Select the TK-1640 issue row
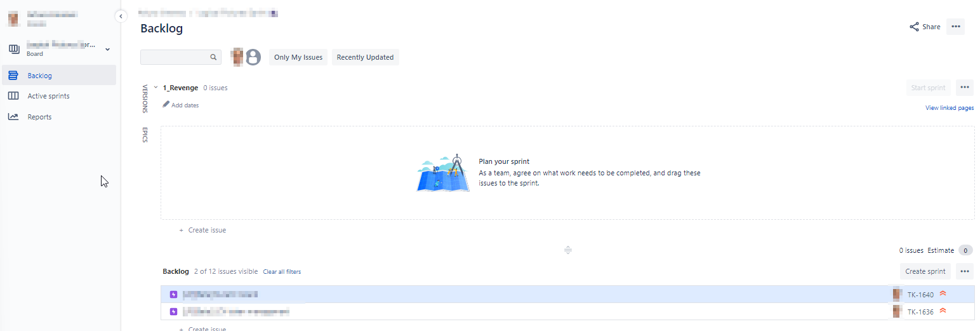 (x=567, y=294)
